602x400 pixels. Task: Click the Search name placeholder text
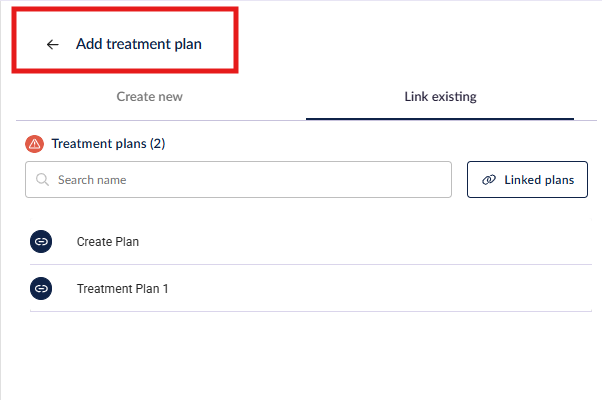(92, 180)
